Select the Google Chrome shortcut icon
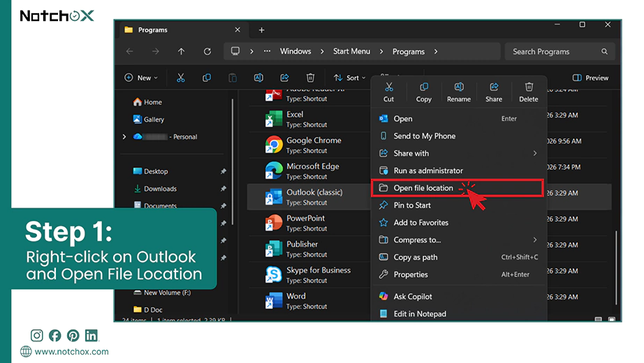Screen dimensions: 644x363 coord(274,145)
